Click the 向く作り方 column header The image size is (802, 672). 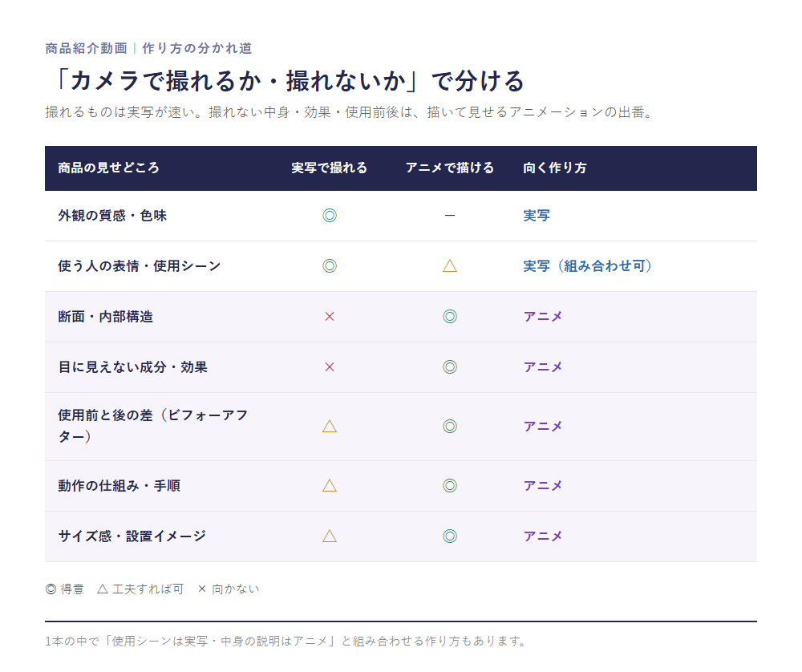pyautogui.click(x=555, y=168)
